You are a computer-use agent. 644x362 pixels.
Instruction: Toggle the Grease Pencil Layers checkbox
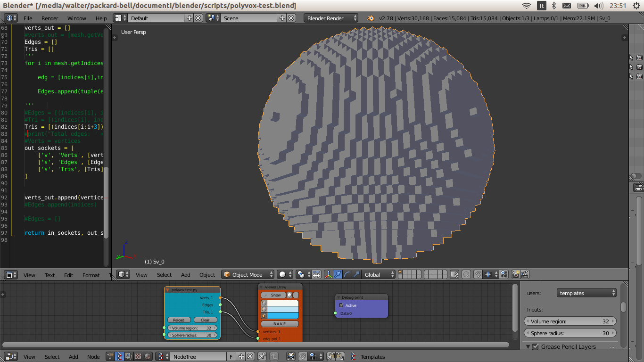[x=535, y=346]
